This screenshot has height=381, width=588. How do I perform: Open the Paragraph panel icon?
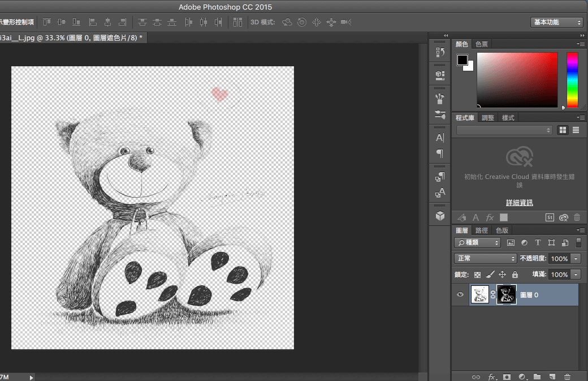pos(440,153)
